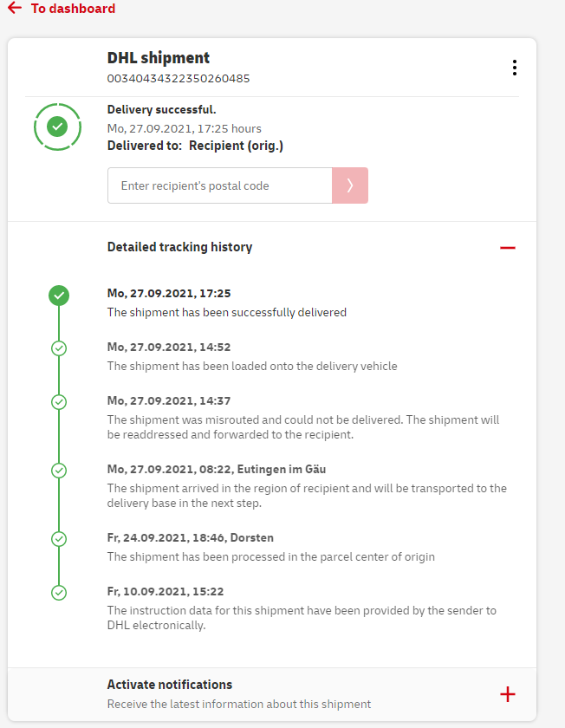
Task: Click the checkmark for the misrouted 14:37 event
Action: coord(59,402)
